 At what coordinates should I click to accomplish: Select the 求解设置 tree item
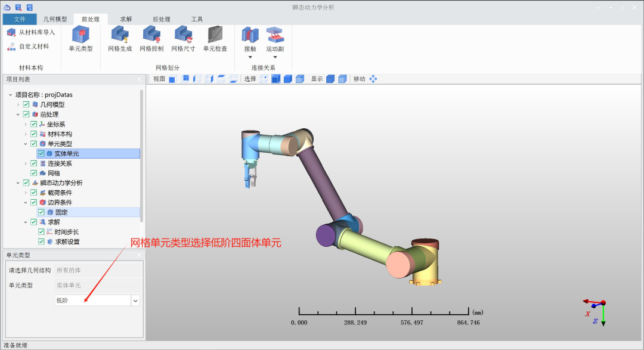pos(67,242)
